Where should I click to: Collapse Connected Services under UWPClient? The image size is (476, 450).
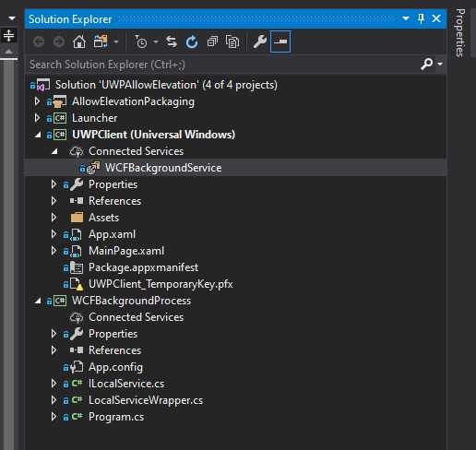coord(54,151)
